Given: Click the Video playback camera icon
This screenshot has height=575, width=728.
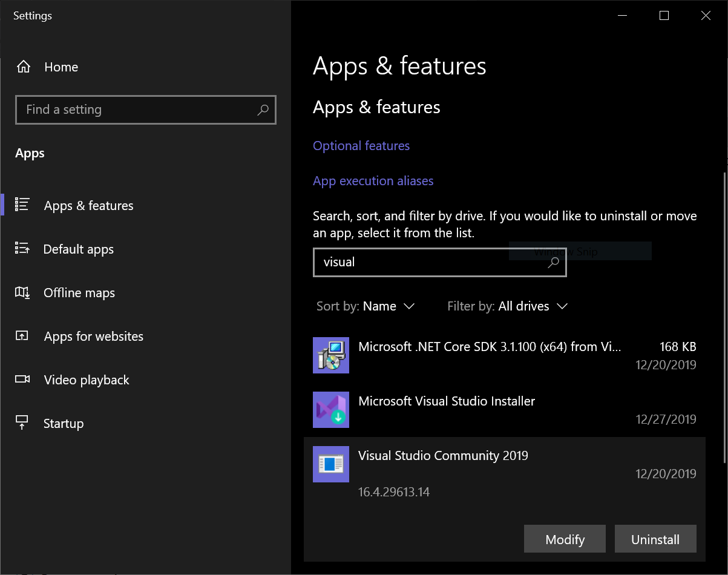Looking at the screenshot, I should [22, 379].
